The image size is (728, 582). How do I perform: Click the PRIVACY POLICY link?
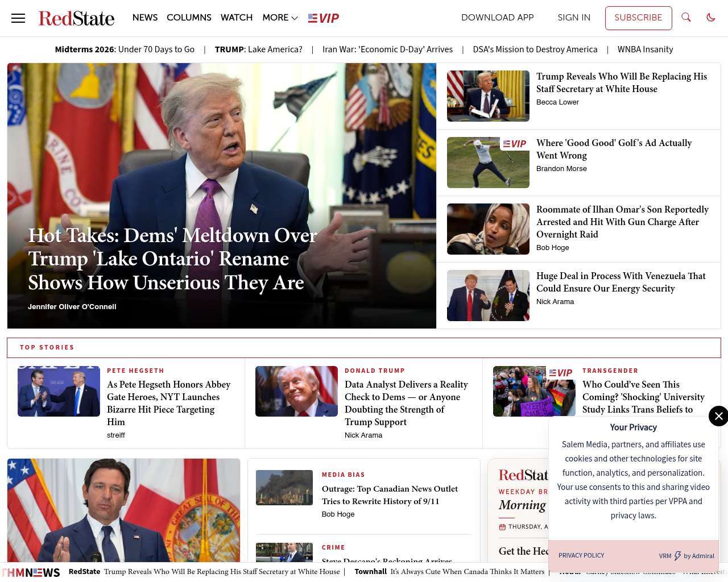coord(581,556)
